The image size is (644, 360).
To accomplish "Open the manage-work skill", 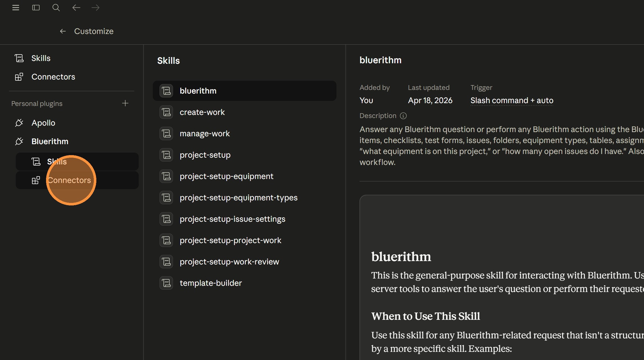I will pyautogui.click(x=204, y=133).
